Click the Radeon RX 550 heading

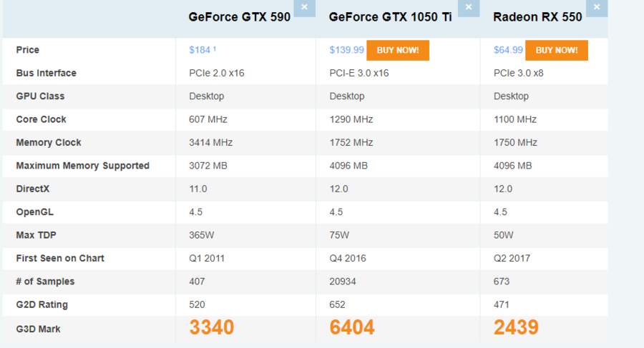tap(537, 16)
